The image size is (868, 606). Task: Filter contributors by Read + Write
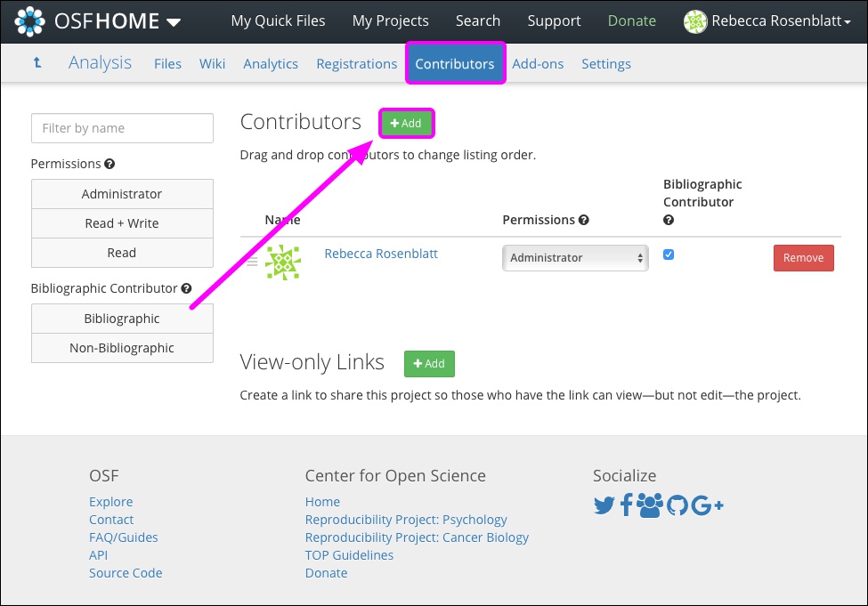pyautogui.click(x=122, y=223)
